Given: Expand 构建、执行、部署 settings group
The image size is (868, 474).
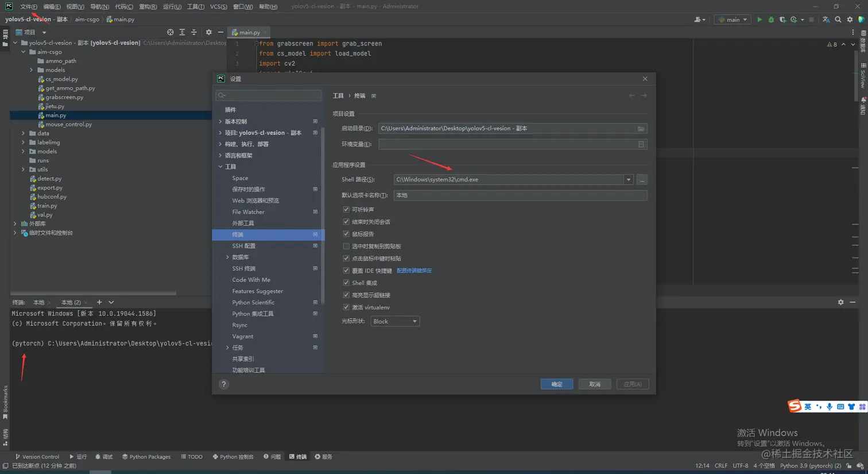Looking at the screenshot, I should coord(220,144).
